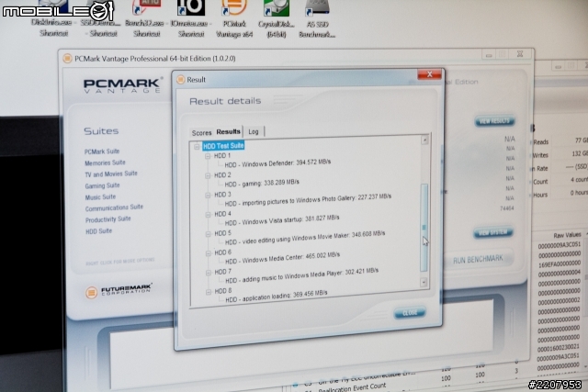This screenshot has height=392, width=588.
Task: Click Reallocation Event Count row in background window
Action: coord(352,387)
